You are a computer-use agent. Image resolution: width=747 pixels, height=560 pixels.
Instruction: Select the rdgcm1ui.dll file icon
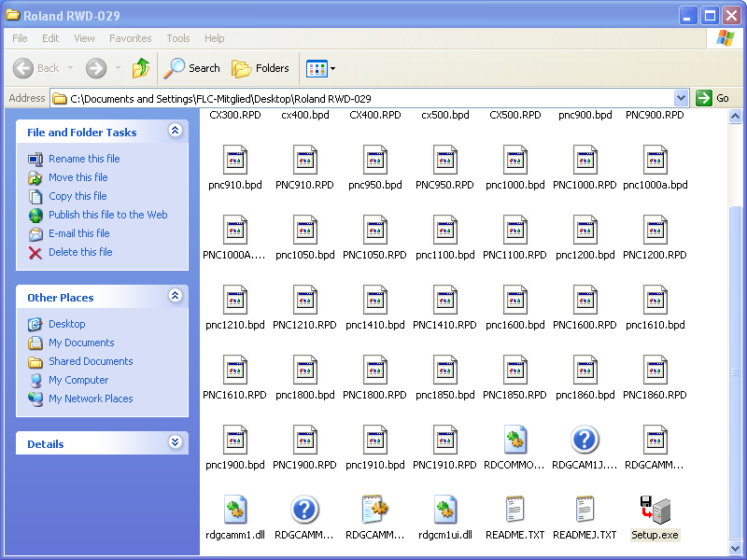[445, 509]
